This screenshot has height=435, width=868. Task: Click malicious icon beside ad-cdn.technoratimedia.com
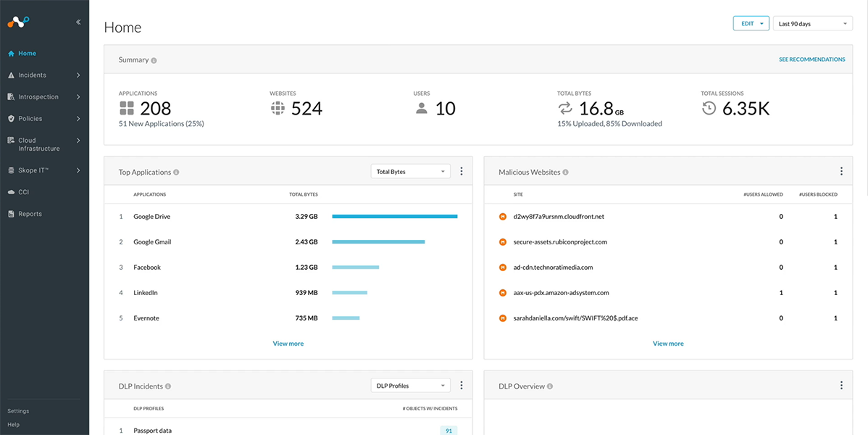(503, 268)
